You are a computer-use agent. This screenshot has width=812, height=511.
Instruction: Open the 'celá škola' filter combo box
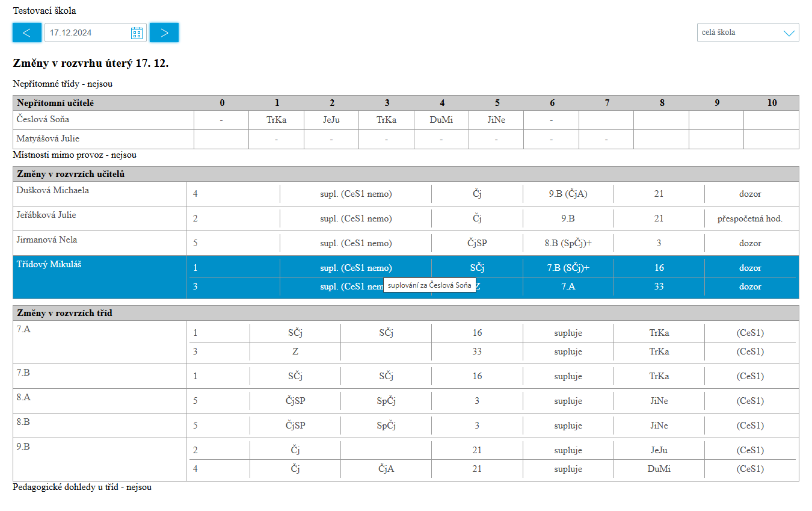748,33
